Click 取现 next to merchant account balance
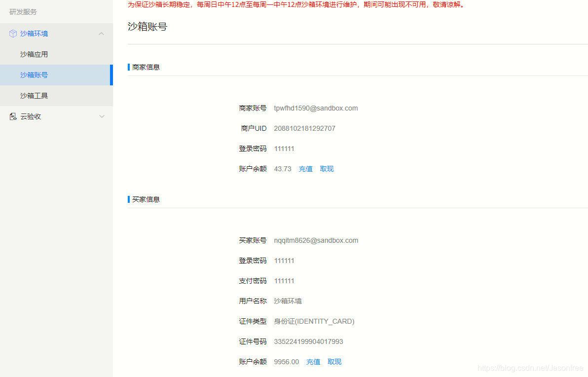The image size is (588, 377). pyautogui.click(x=327, y=168)
